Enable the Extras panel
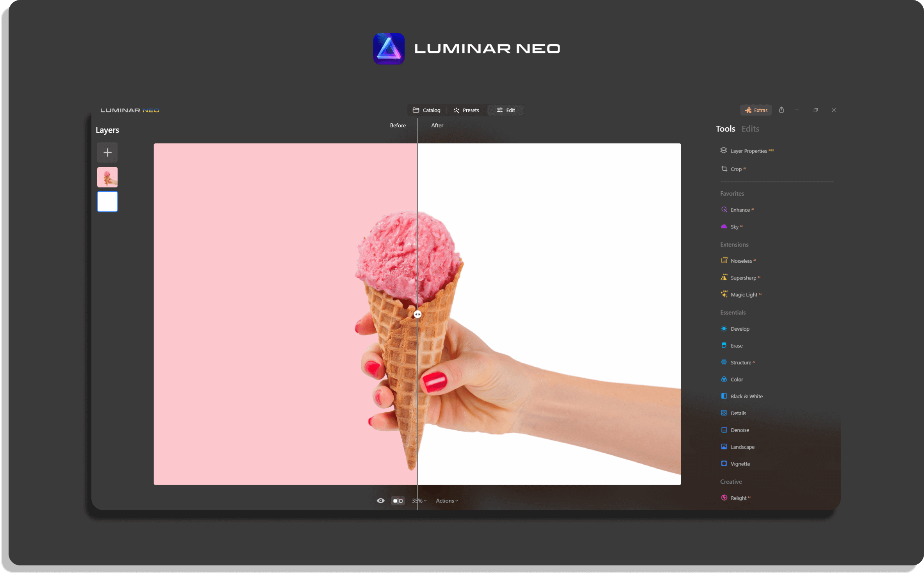924x574 pixels. pyautogui.click(x=756, y=110)
